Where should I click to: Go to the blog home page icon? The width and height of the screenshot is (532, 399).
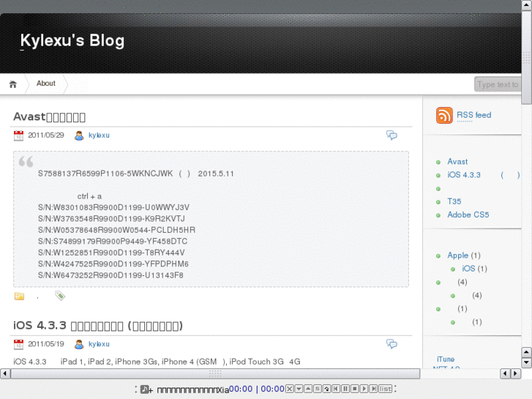13,84
